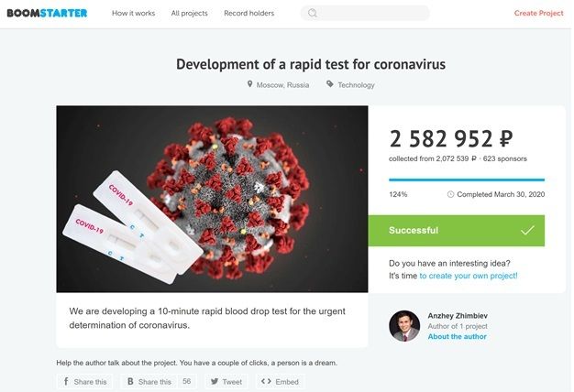Click the clock icon by completion date
Viewport: 574px width, 392px height.
(450, 194)
